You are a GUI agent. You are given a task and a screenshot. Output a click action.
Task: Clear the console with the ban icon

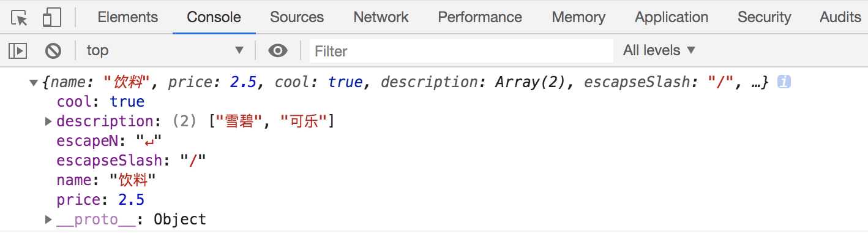[x=53, y=50]
